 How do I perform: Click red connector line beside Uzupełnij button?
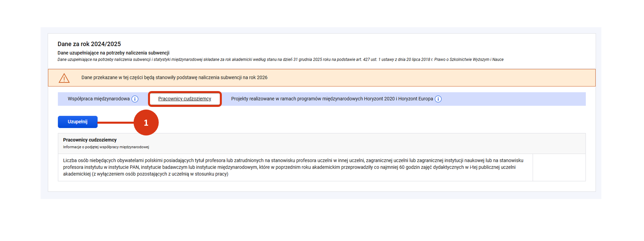(x=115, y=123)
